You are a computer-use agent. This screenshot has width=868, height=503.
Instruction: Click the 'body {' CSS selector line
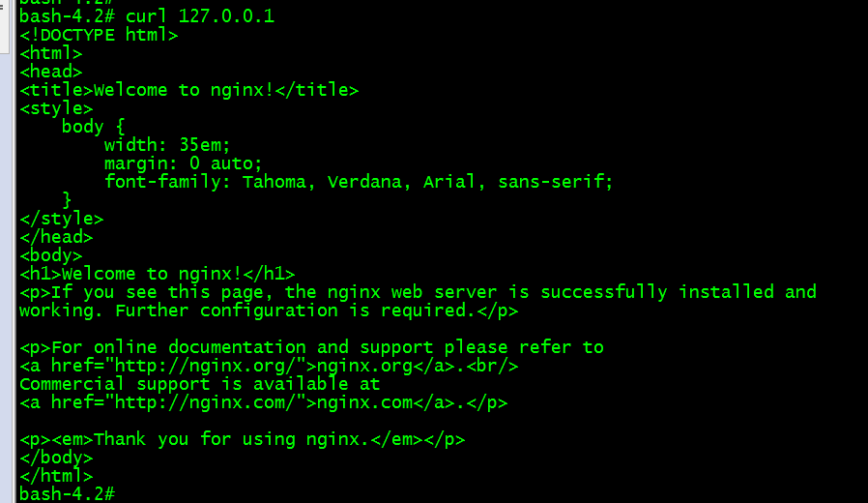(94, 127)
